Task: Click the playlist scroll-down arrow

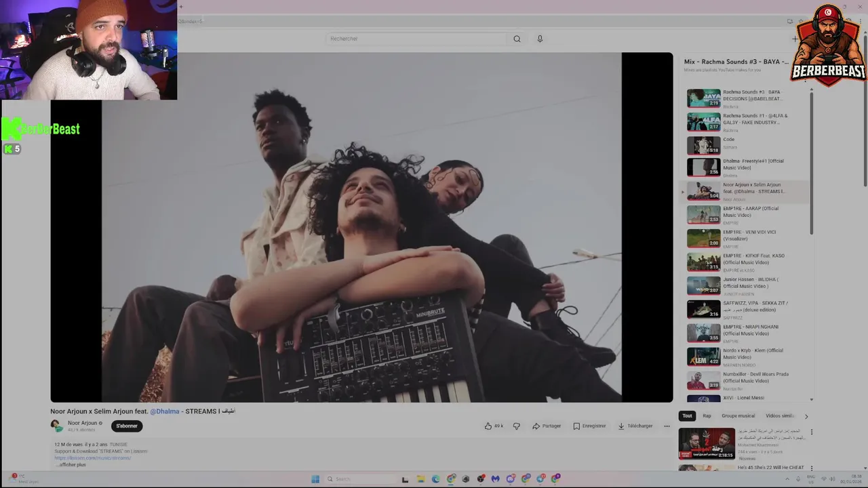Action: click(812, 399)
